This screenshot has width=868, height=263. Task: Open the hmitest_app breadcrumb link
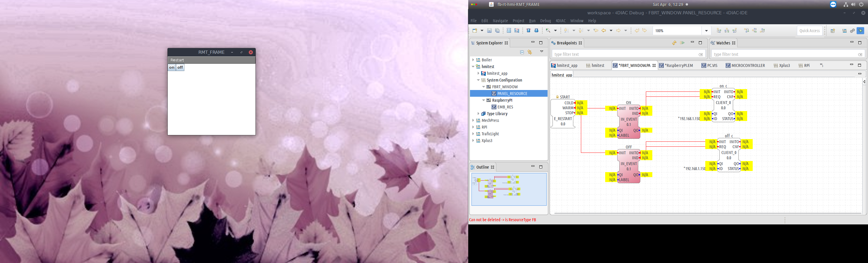tap(562, 75)
